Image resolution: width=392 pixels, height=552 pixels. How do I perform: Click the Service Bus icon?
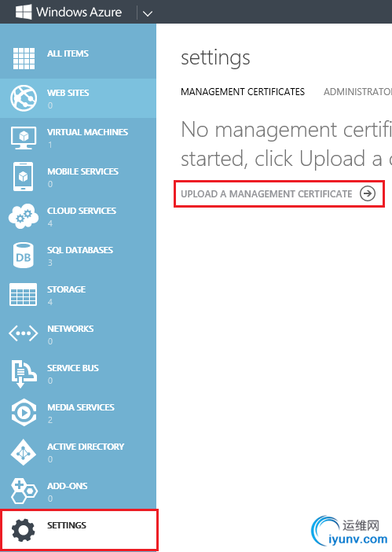coord(24,374)
